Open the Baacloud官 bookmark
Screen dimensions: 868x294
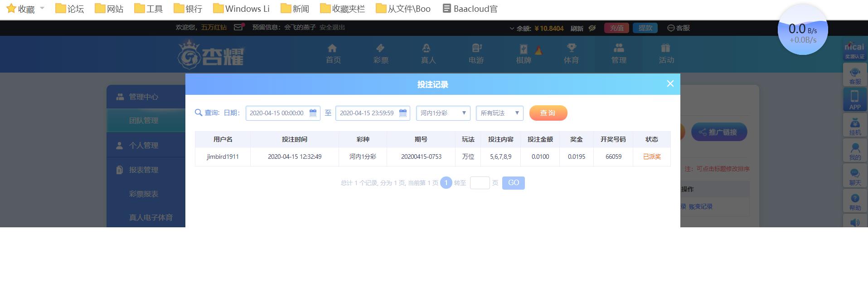tap(470, 9)
